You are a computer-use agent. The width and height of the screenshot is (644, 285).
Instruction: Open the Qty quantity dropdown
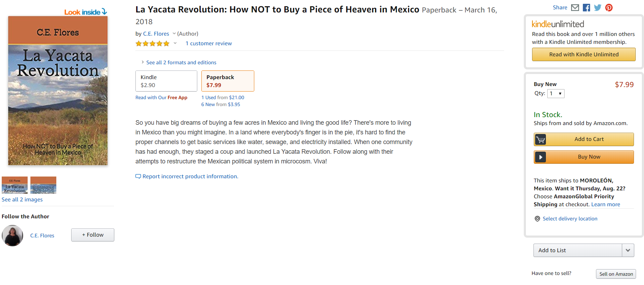click(556, 94)
